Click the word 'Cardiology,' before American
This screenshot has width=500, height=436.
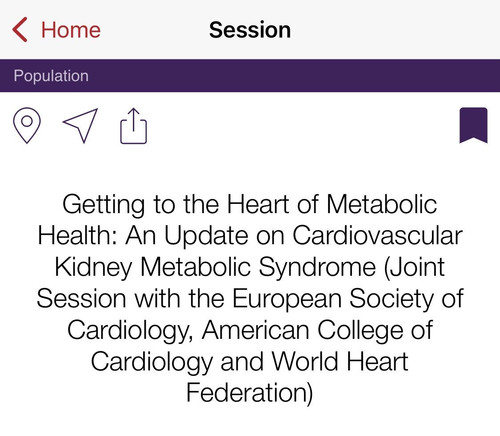point(131,330)
